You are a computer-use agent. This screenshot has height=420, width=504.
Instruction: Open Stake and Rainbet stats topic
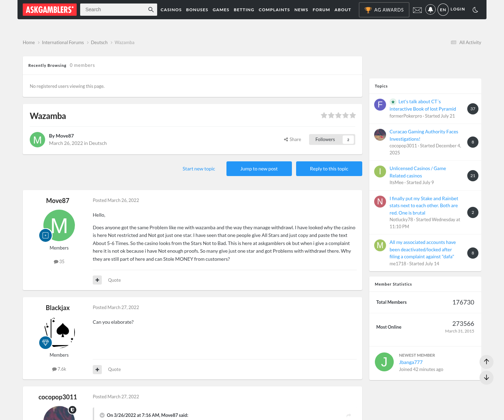coord(424,205)
